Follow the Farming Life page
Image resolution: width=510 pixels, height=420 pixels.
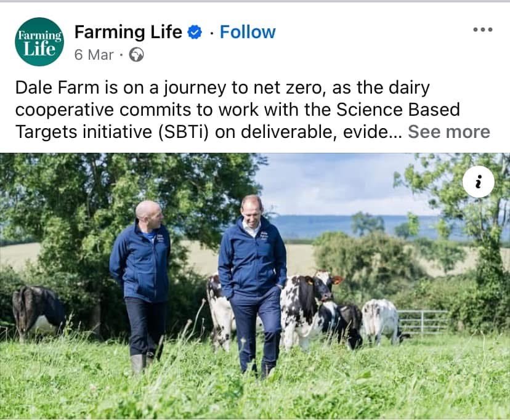tap(248, 32)
